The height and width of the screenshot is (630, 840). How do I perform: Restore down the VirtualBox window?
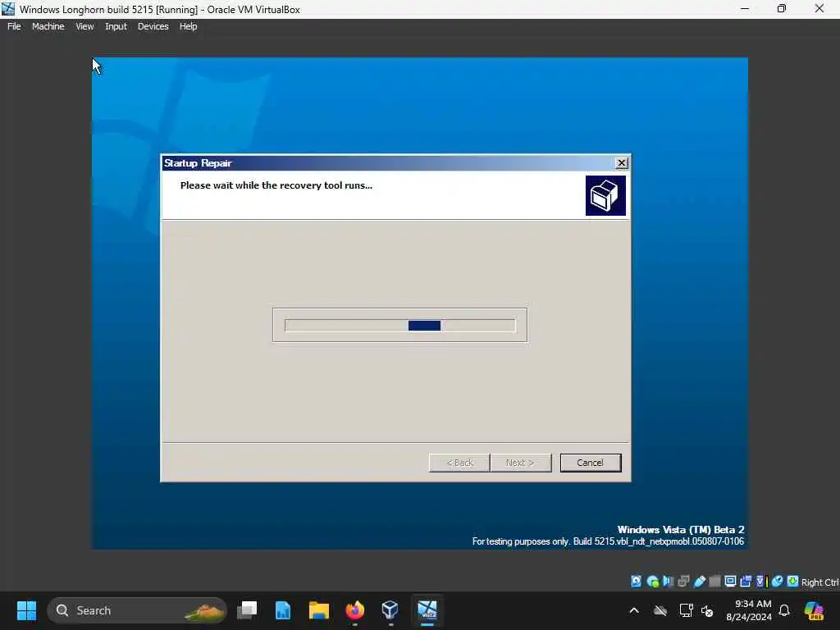click(782, 8)
